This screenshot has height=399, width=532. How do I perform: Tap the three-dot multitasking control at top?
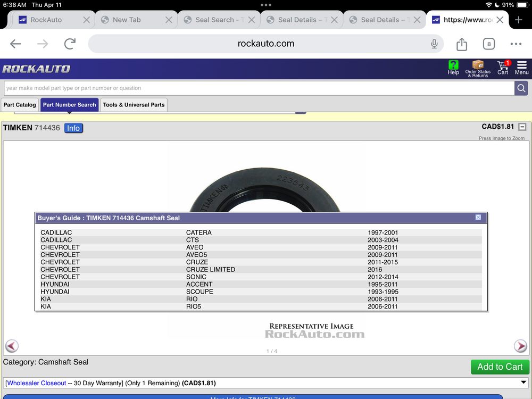pos(265,5)
